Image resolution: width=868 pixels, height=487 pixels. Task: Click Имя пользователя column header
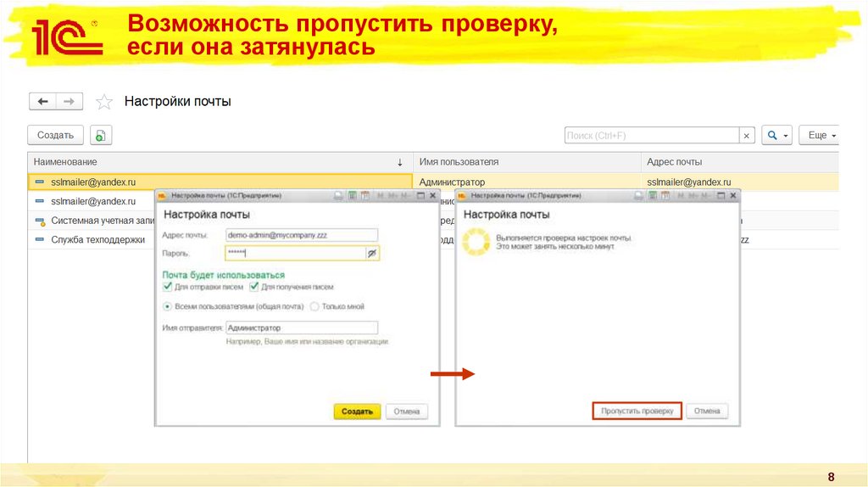(x=526, y=162)
